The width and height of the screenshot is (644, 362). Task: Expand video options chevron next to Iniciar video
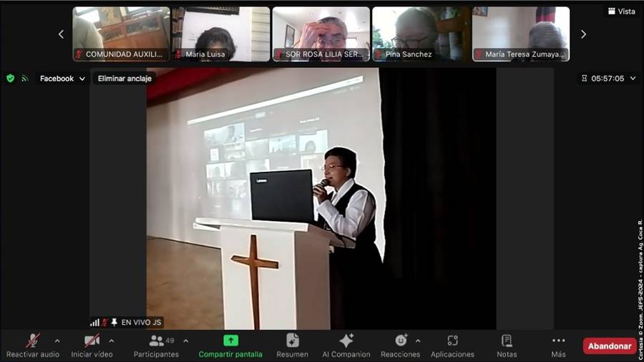(x=112, y=341)
